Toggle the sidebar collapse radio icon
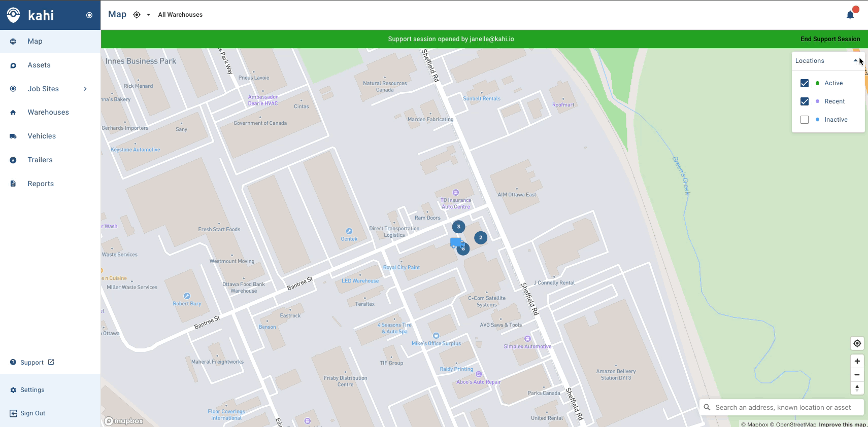 (x=89, y=15)
